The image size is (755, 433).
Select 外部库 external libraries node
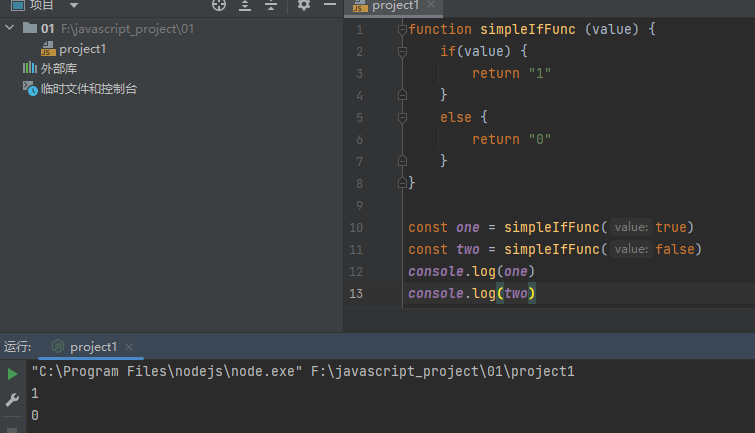pos(59,68)
